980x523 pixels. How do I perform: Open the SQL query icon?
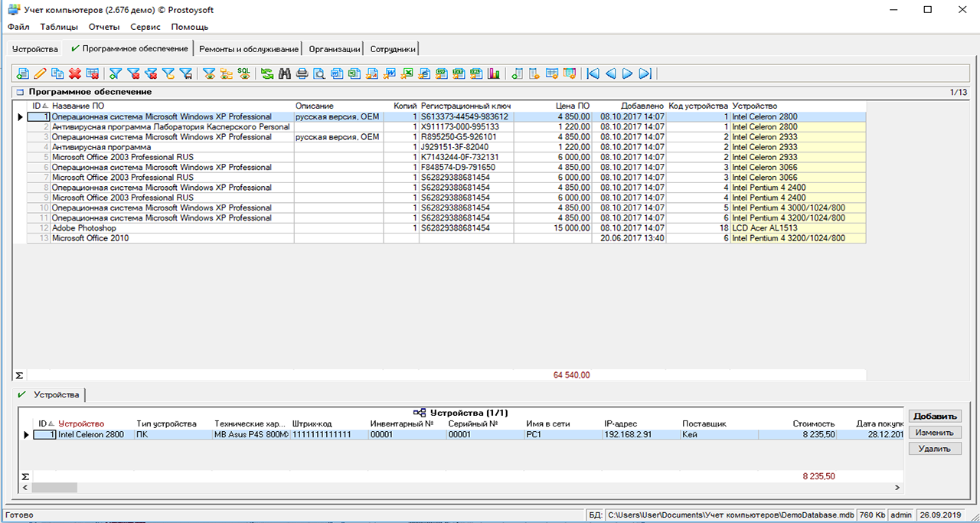(243, 74)
